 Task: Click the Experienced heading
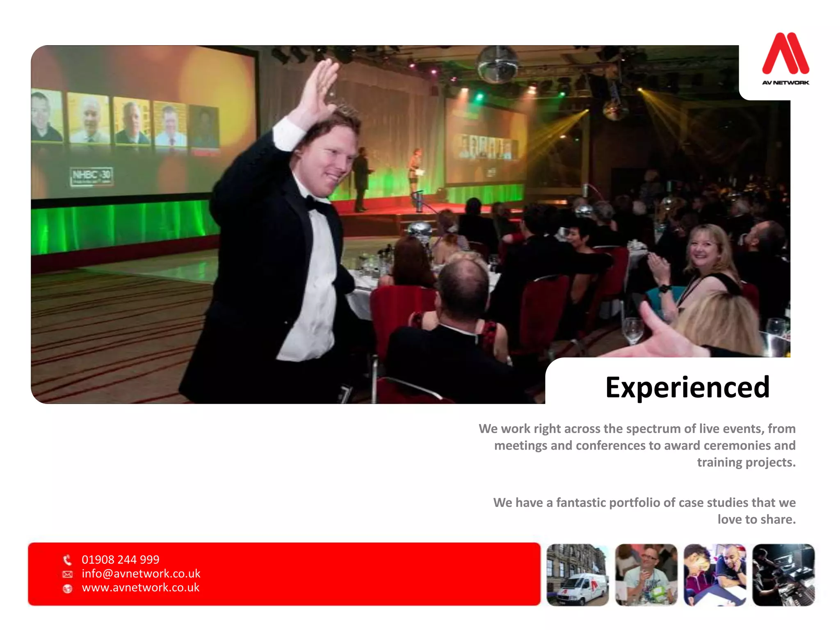point(687,387)
